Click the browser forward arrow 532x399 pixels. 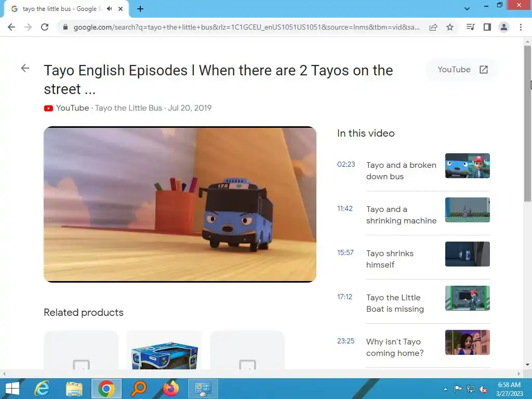pyautogui.click(x=28, y=27)
